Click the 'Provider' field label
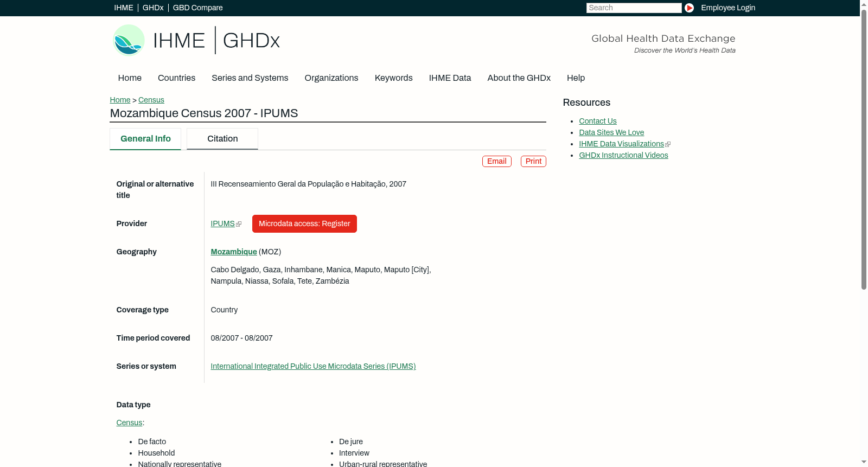The image size is (868, 467). tap(132, 223)
